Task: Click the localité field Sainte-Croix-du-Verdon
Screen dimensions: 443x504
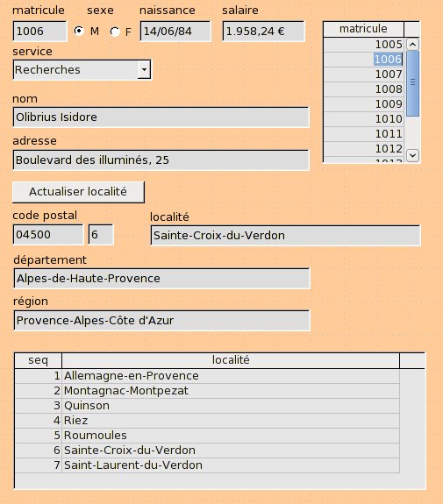Action: click(285, 235)
